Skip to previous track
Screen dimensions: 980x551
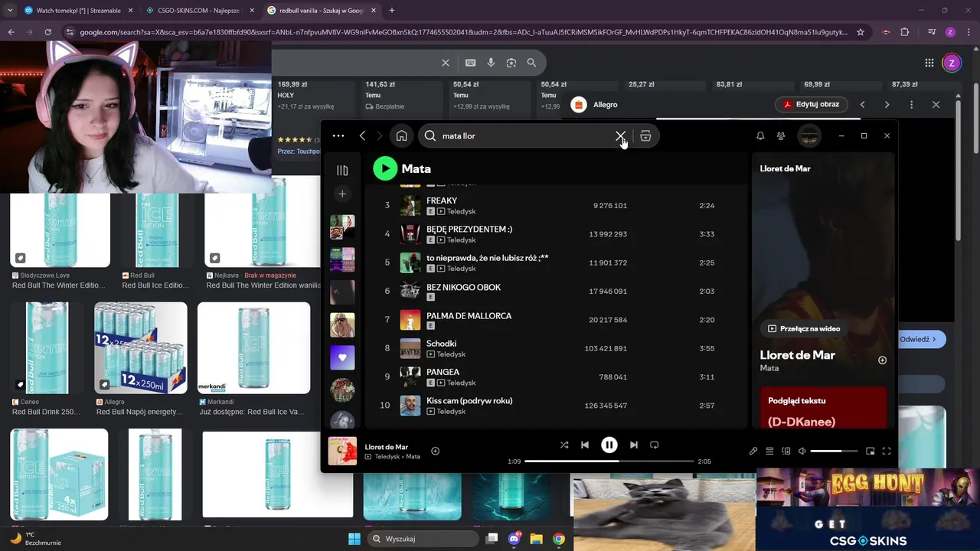click(x=585, y=445)
